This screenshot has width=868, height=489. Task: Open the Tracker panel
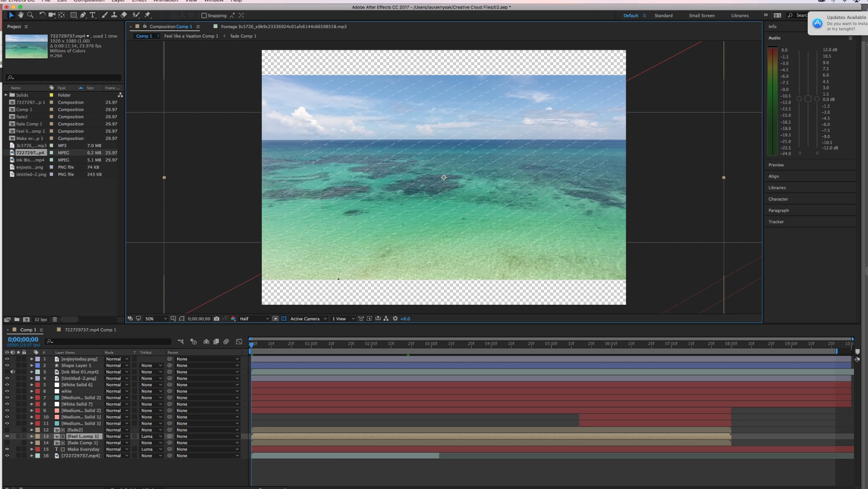(776, 222)
